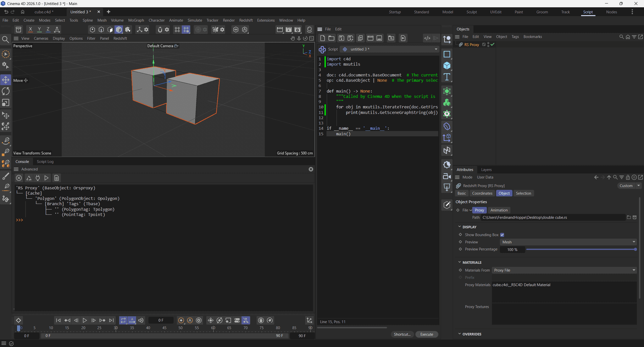Click the Shortcut... button
This screenshot has width=644, height=347.
(x=402, y=334)
